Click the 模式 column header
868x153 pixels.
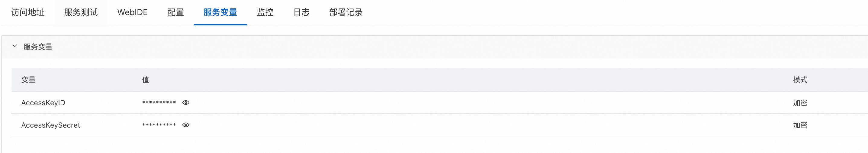point(800,80)
